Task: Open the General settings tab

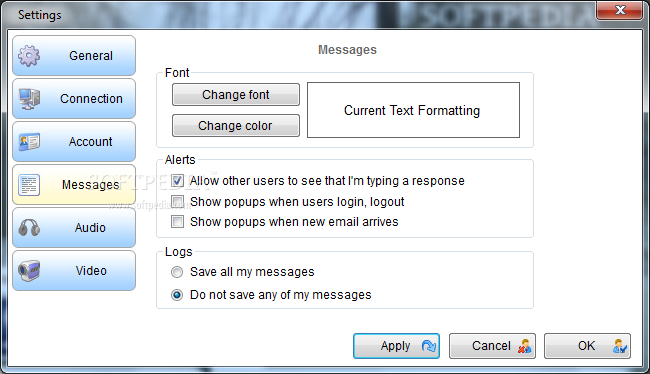Action: [74, 56]
